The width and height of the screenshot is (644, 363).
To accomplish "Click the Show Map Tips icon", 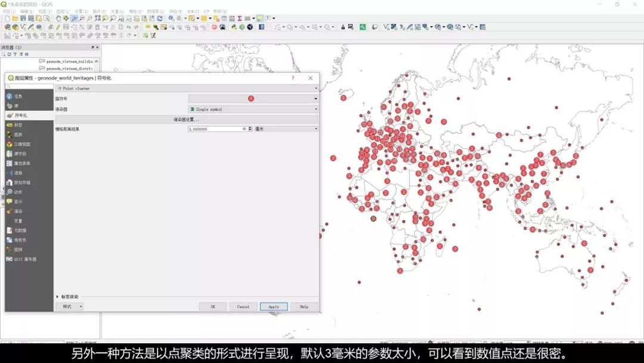I will [259, 19].
